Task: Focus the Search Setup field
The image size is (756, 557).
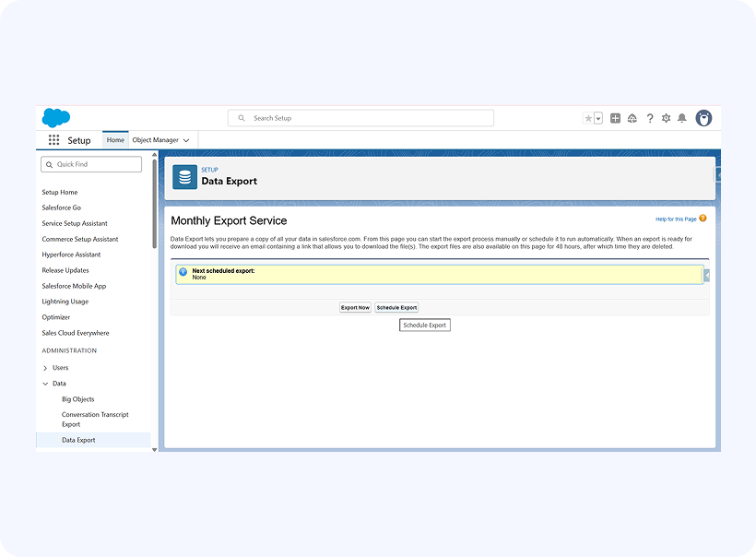Action: pyautogui.click(x=360, y=118)
